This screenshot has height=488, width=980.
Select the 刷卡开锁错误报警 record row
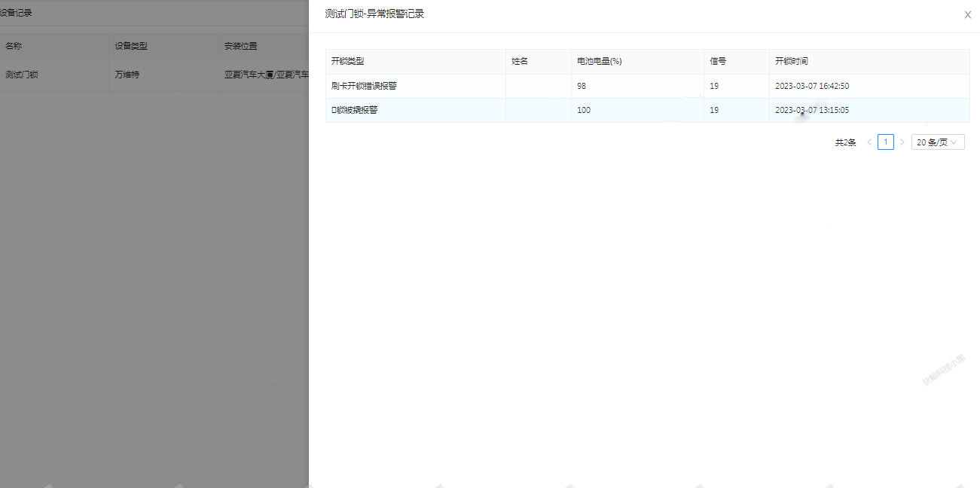coord(364,86)
